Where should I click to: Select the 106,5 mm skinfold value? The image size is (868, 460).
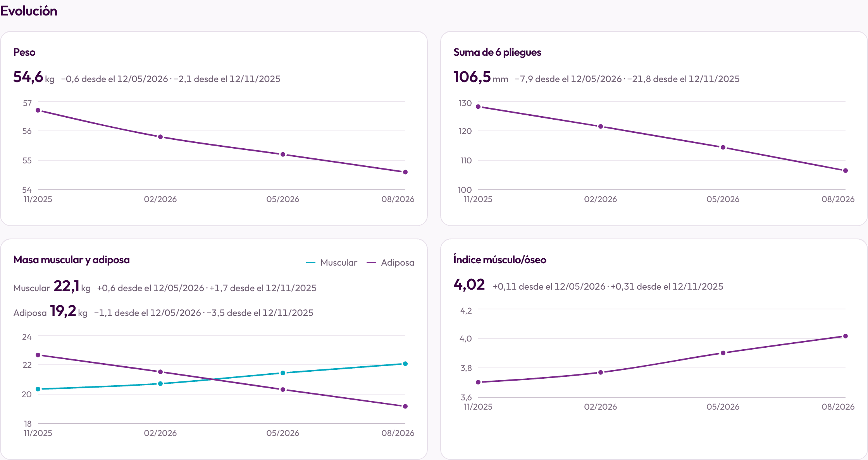[481, 77]
